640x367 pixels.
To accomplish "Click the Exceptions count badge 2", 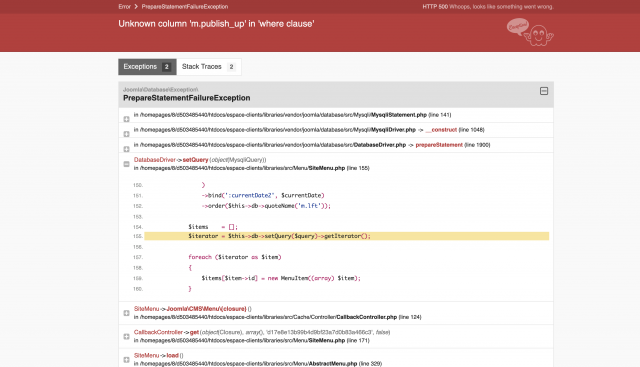I will pyautogui.click(x=166, y=67).
